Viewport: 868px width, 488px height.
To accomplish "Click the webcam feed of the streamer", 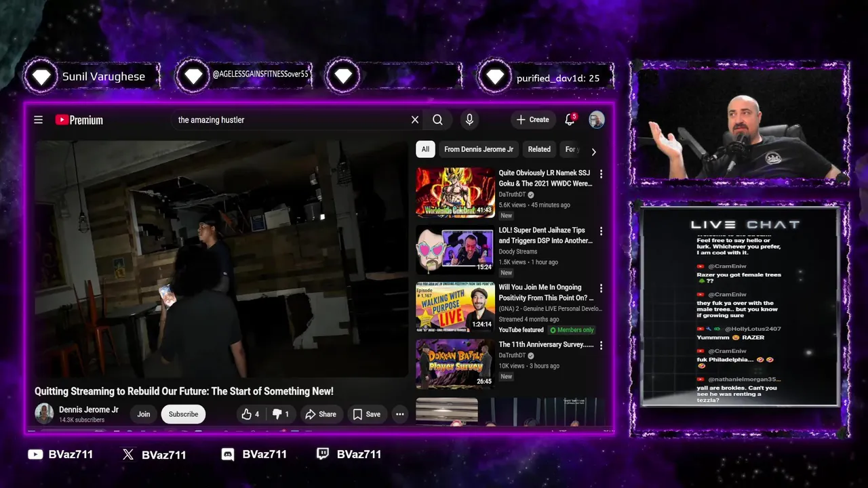I will (739, 123).
